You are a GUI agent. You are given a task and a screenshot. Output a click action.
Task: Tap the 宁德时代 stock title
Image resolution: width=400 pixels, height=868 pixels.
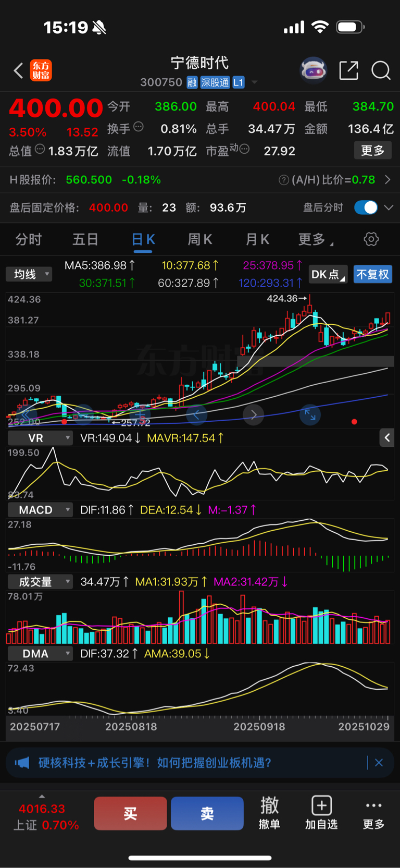(199, 63)
